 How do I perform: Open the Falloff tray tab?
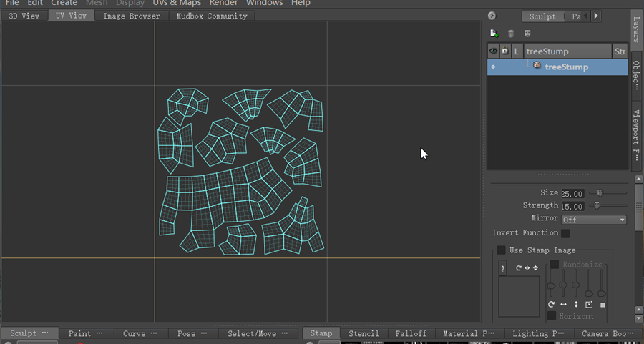coord(411,333)
